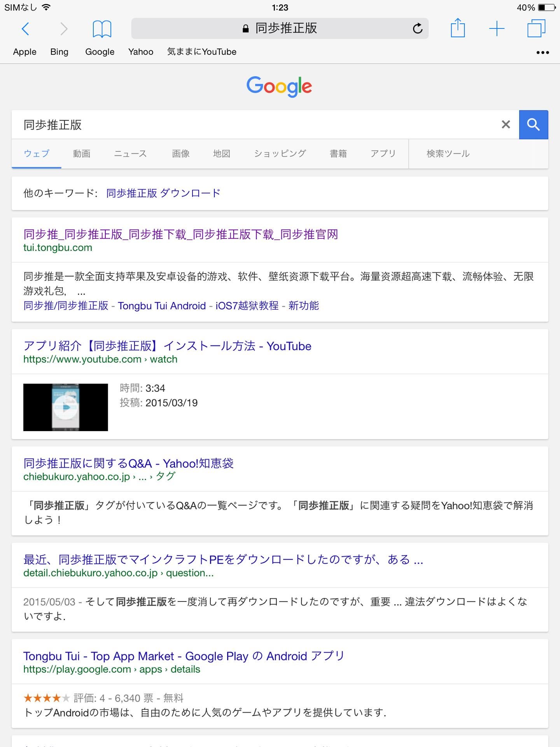This screenshot has height=747, width=560.
Task: Open the 同歩推/同歩推正版 sitelink
Action: point(66,306)
